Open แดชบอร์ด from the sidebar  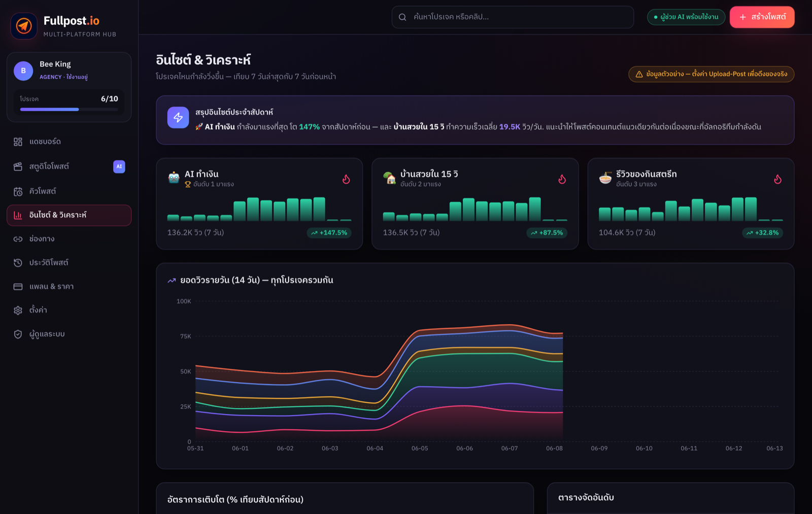(x=69, y=142)
